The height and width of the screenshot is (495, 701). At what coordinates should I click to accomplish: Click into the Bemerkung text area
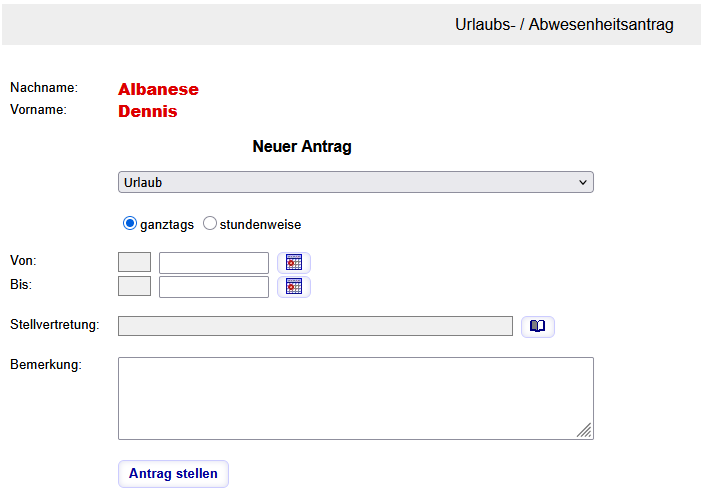[355, 398]
